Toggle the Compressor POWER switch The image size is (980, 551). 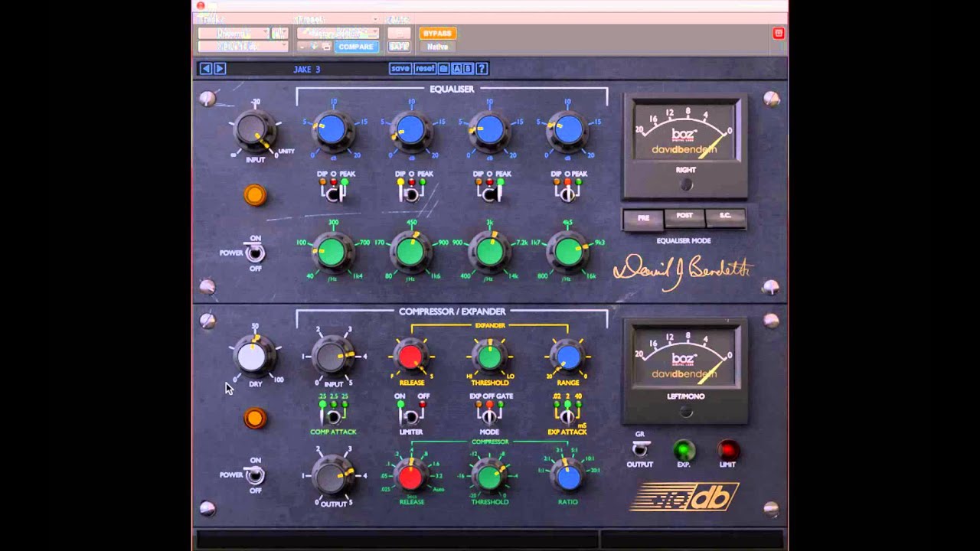pos(255,475)
